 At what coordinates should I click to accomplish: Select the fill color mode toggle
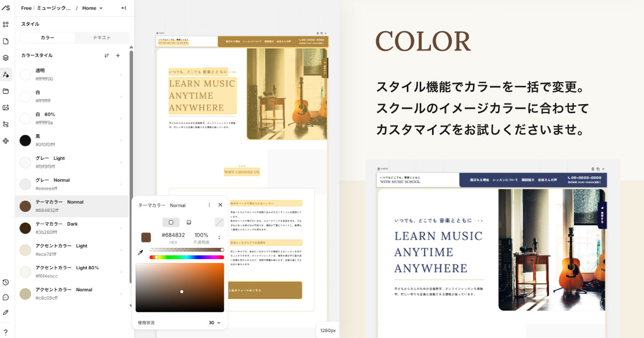(171, 222)
